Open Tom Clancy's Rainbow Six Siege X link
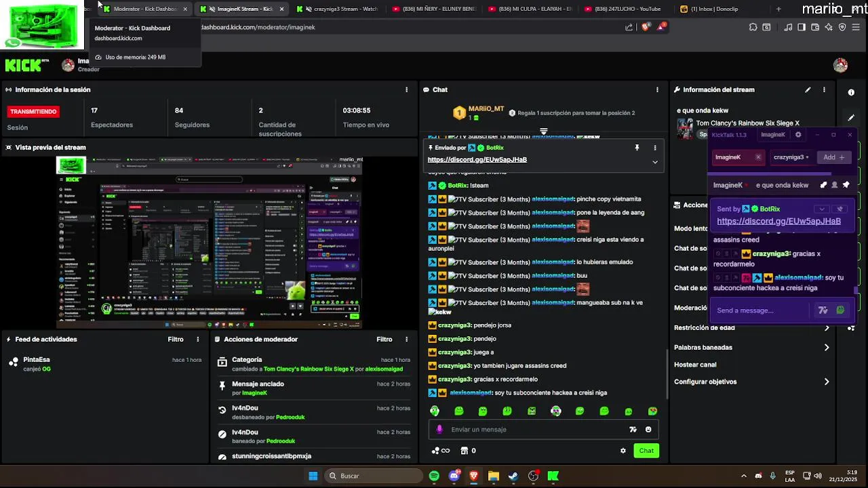Viewport: 868px width, 488px height. pos(747,123)
